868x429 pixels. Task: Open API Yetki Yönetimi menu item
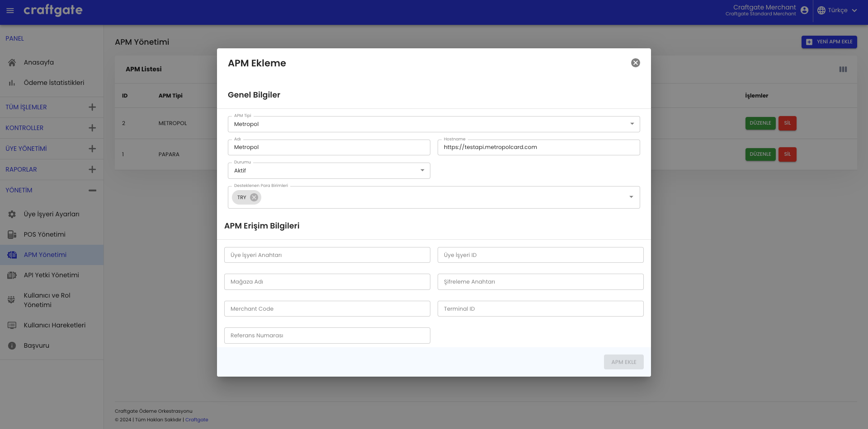pos(52,275)
